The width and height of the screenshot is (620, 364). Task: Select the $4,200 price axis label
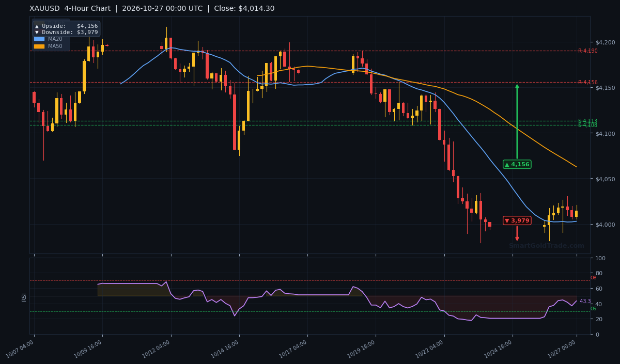point(605,42)
